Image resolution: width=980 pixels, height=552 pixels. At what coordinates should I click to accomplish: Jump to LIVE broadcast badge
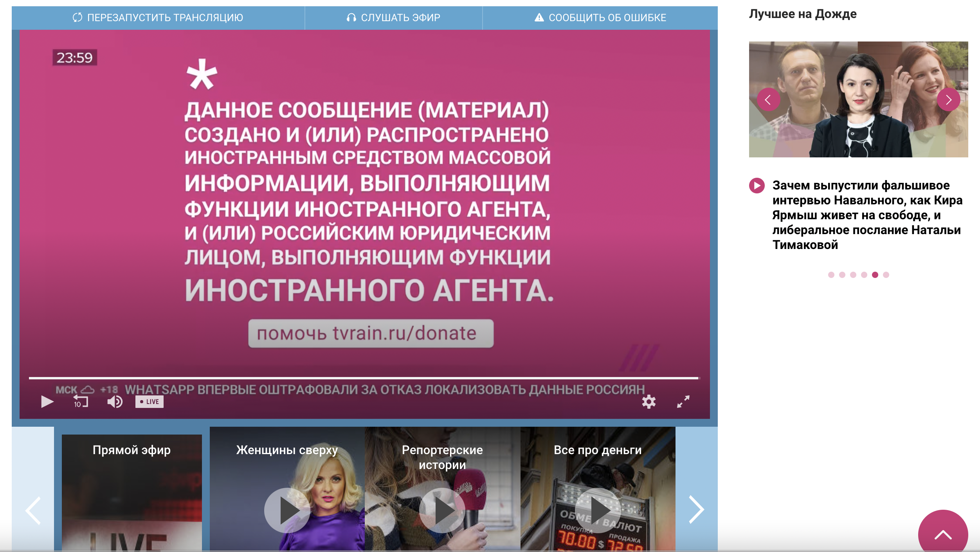tap(150, 402)
